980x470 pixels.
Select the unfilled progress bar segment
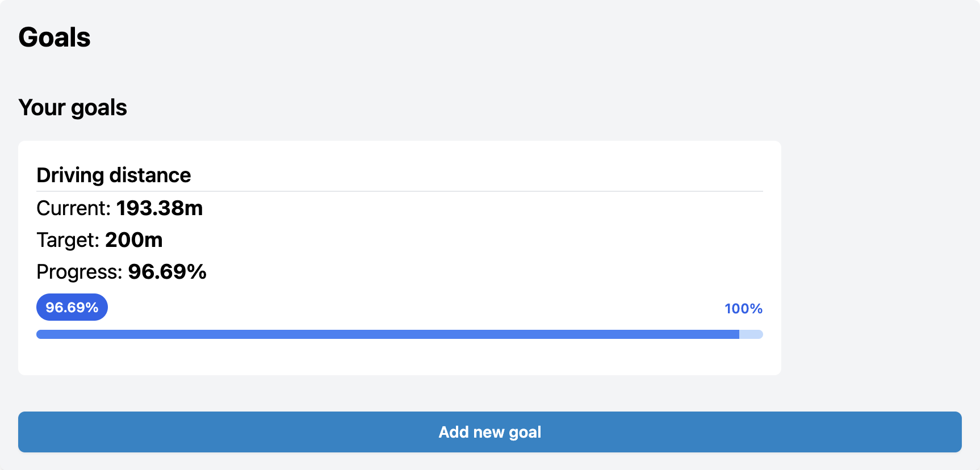click(x=751, y=334)
